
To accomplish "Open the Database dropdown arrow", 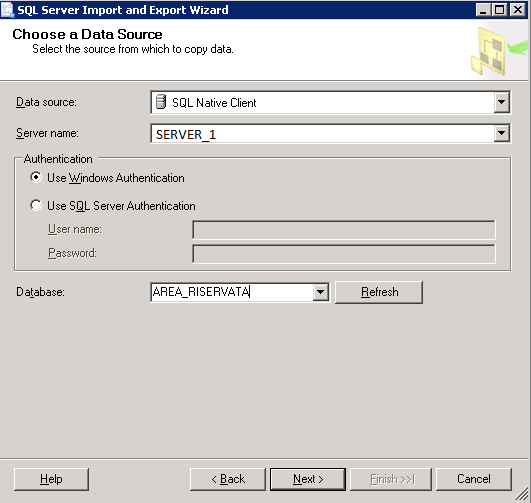I will click(x=320, y=292).
